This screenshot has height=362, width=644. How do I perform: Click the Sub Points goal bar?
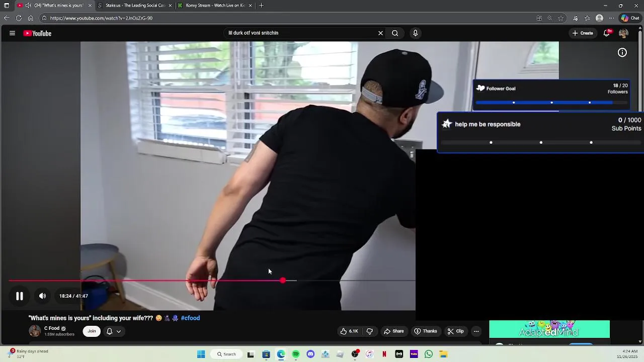click(x=541, y=142)
